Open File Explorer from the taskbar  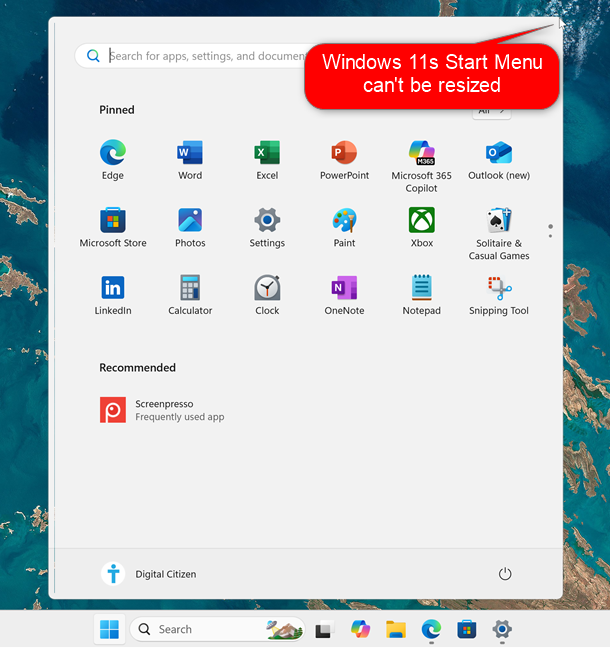396,629
